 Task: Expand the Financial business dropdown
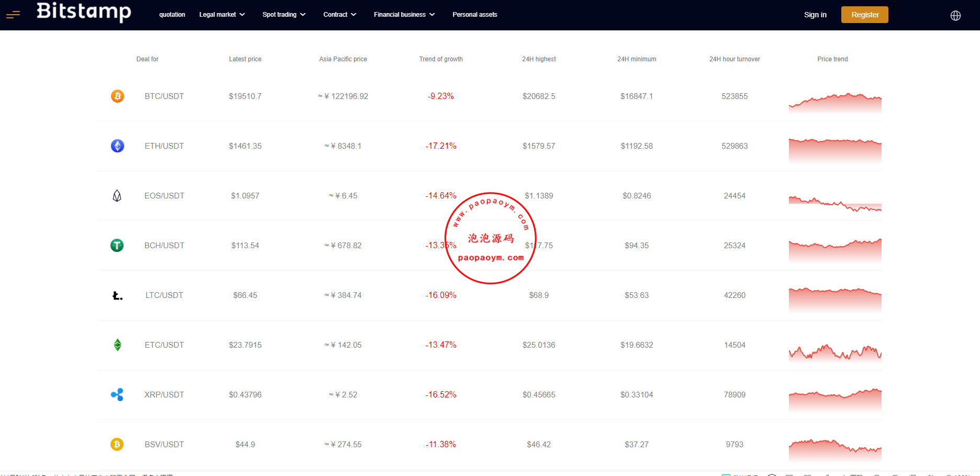[x=404, y=15]
